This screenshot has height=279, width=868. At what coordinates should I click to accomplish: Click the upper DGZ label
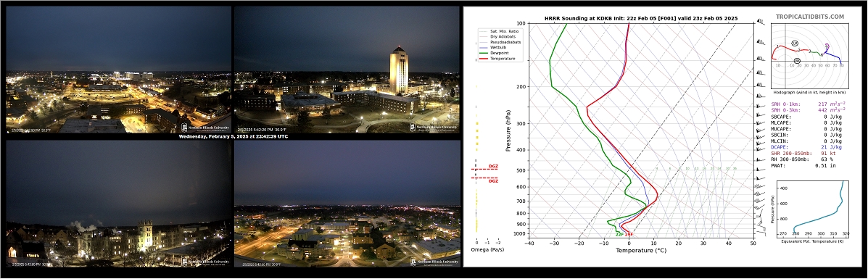(493, 165)
